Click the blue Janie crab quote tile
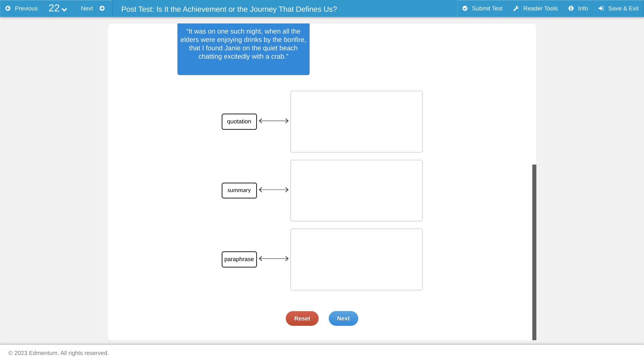The height and width of the screenshot is (362, 644). [x=244, y=49]
